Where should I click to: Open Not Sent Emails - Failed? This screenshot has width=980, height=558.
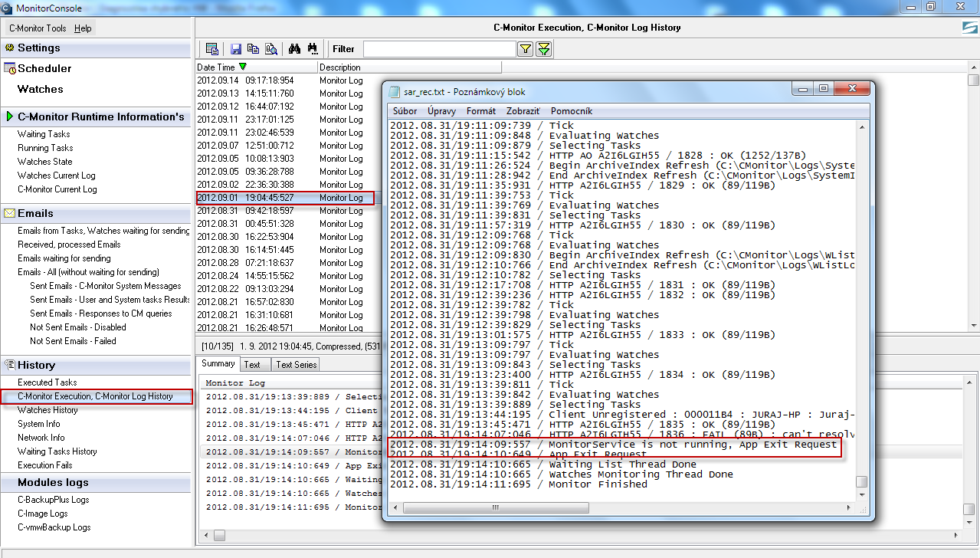[73, 341]
